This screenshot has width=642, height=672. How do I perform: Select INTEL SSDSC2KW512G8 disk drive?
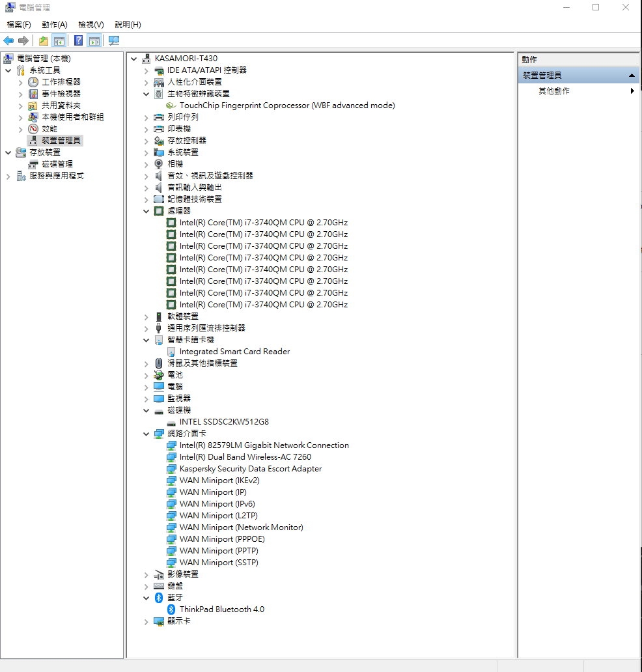[x=224, y=422]
